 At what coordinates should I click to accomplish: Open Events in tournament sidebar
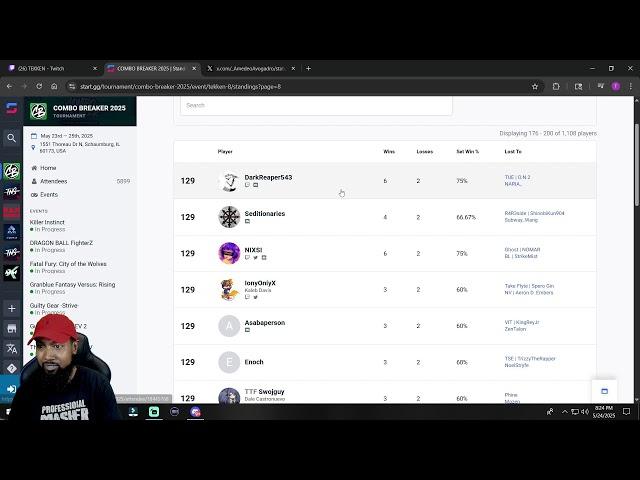49,195
